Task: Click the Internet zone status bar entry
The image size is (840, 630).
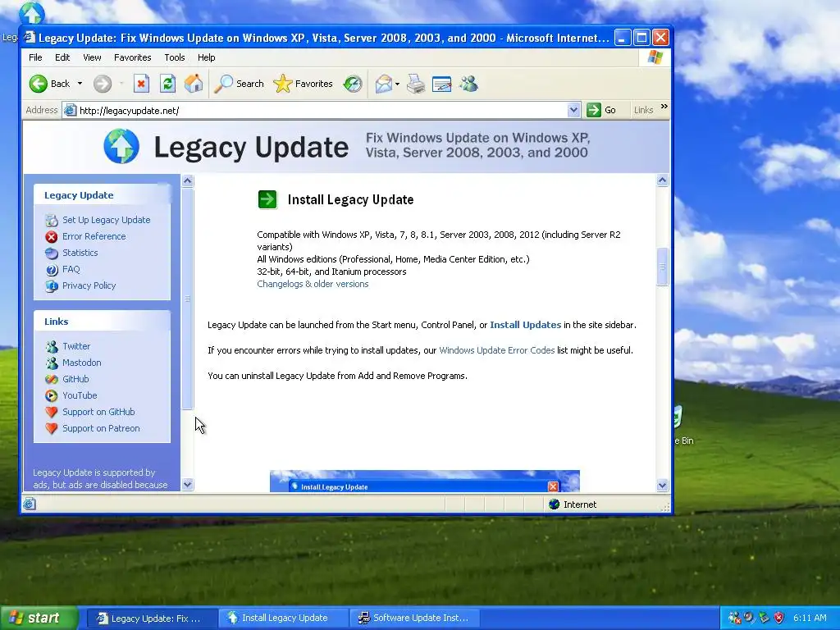Action: (573, 504)
